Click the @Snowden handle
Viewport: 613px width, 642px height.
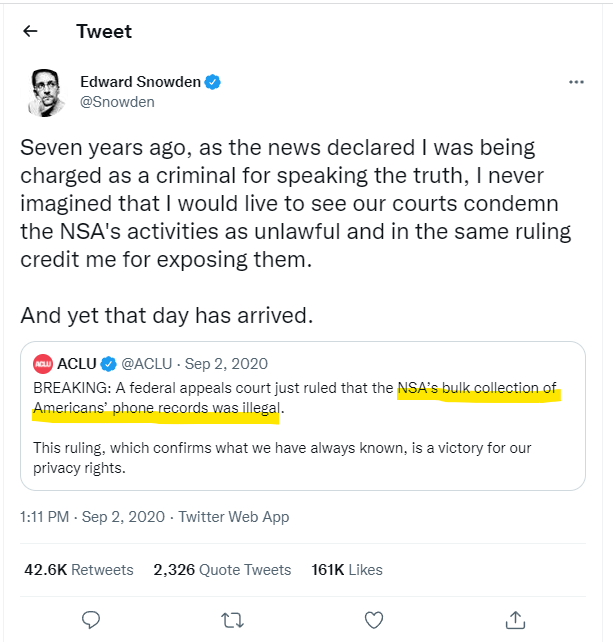[117, 102]
